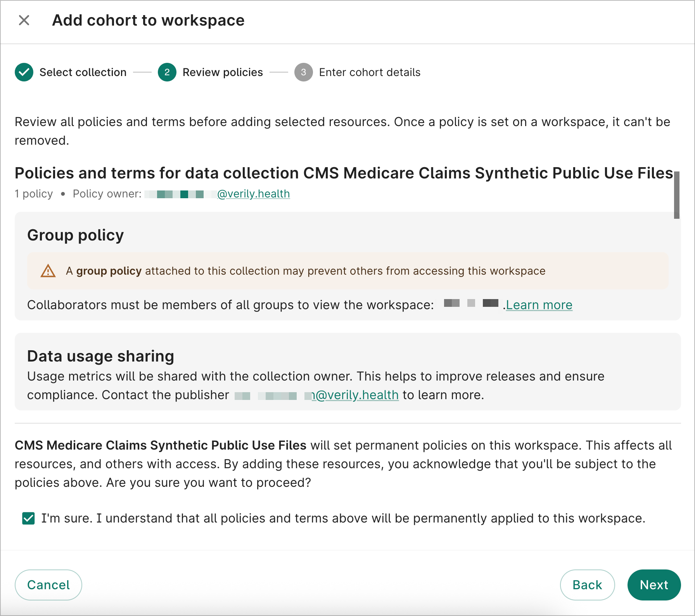Open the Learn more link
695x616 pixels.
(x=539, y=305)
